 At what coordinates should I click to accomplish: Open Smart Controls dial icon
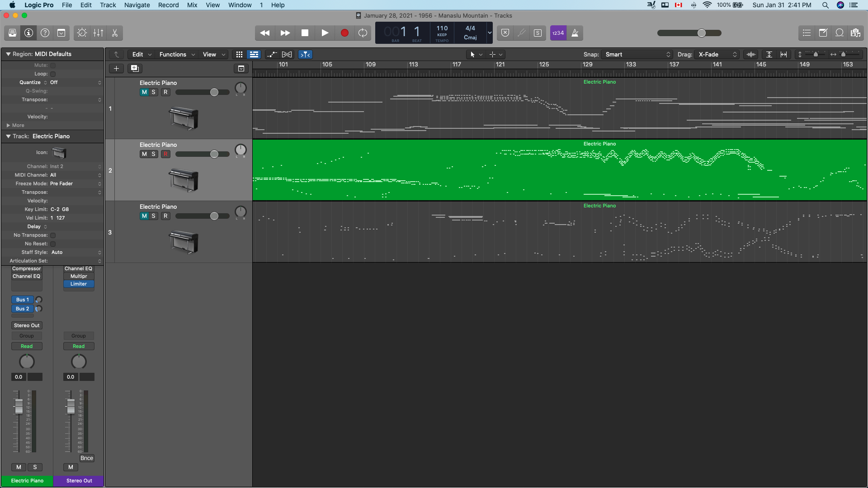pos(82,33)
